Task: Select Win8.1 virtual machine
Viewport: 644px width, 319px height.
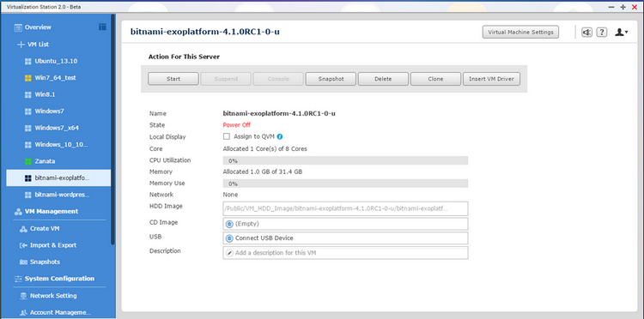Action: [x=45, y=94]
